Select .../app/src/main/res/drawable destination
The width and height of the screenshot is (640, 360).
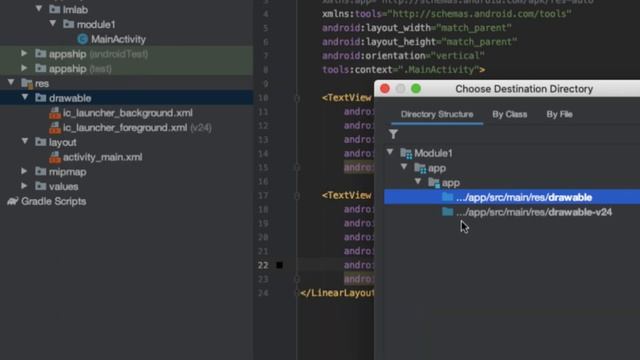coord(512,197)
